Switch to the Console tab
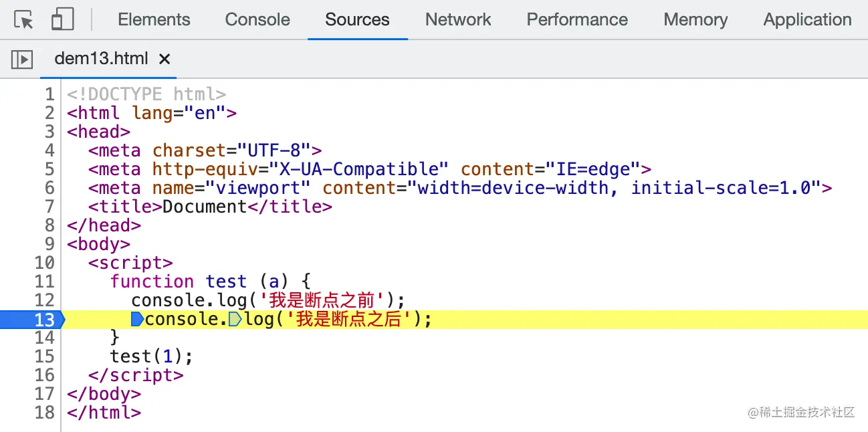868x432 pixels. 257,19
